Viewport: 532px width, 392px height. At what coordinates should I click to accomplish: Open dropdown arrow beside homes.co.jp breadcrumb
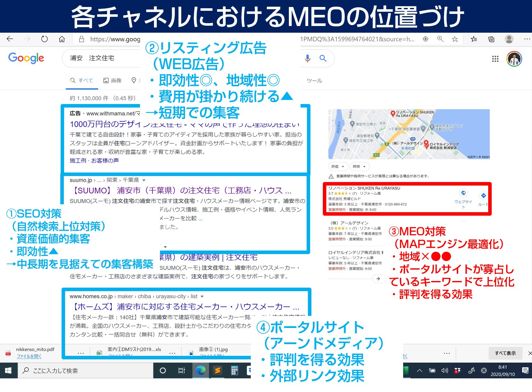202,297
